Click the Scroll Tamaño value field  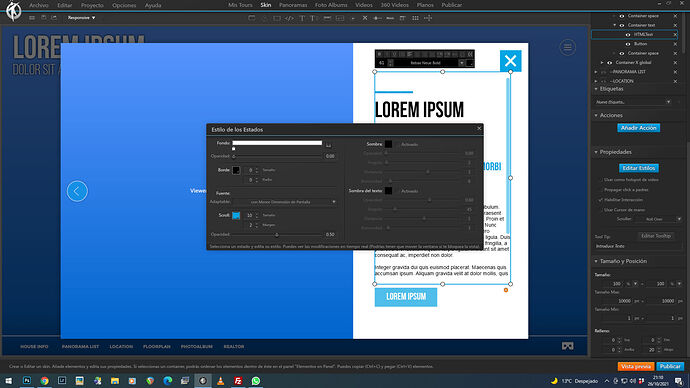[250, 215]
